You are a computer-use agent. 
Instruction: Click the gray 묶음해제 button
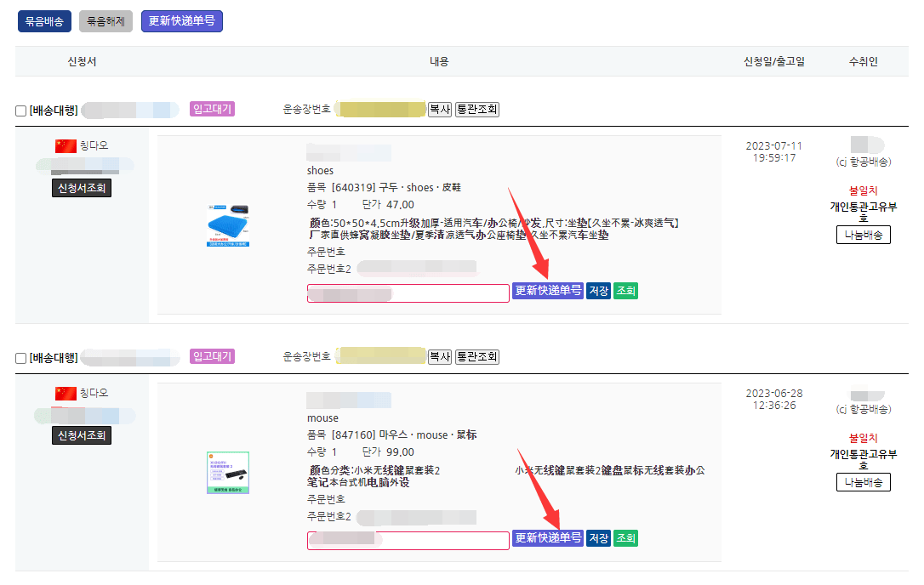(x=106, y=21)
